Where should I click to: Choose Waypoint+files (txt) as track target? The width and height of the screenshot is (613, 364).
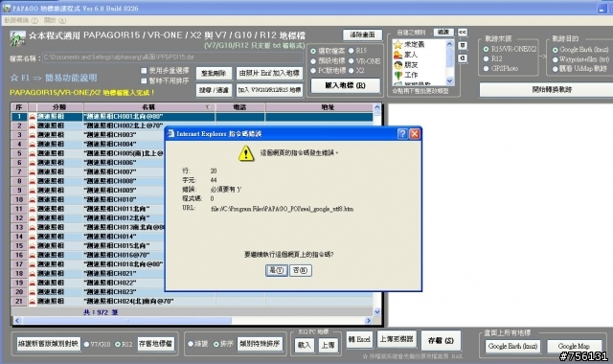pos(555,59)
